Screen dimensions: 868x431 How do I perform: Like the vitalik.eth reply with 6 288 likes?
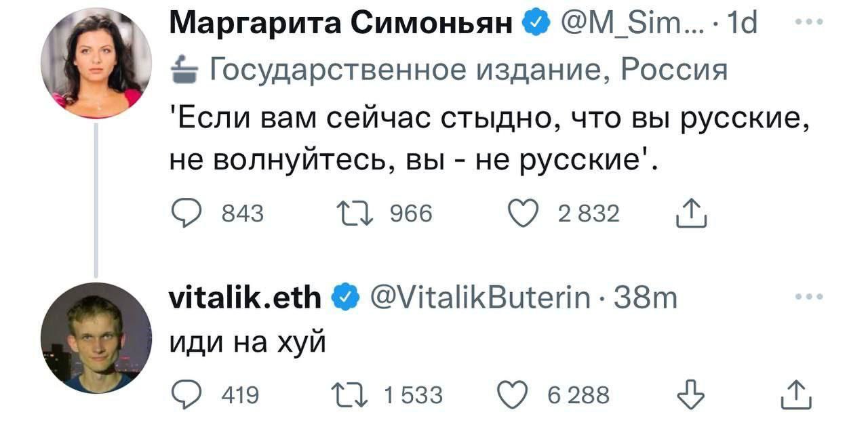click(x=512, y=394)
